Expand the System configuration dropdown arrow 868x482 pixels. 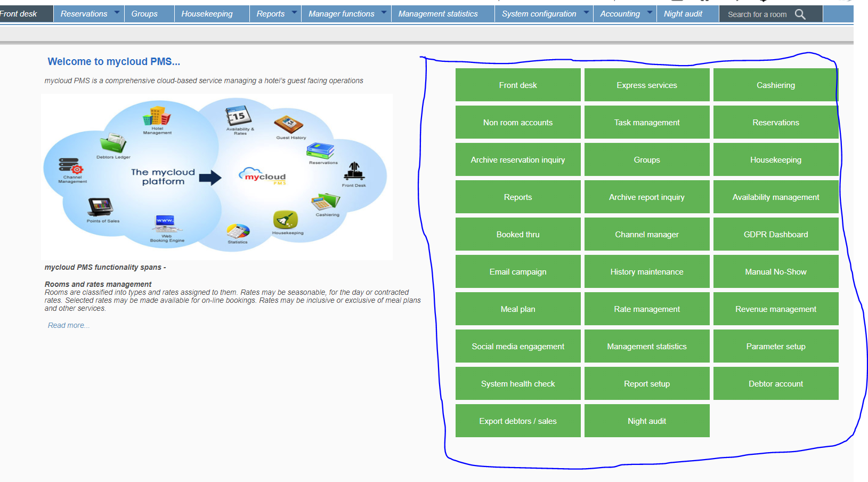coord(586,12)
